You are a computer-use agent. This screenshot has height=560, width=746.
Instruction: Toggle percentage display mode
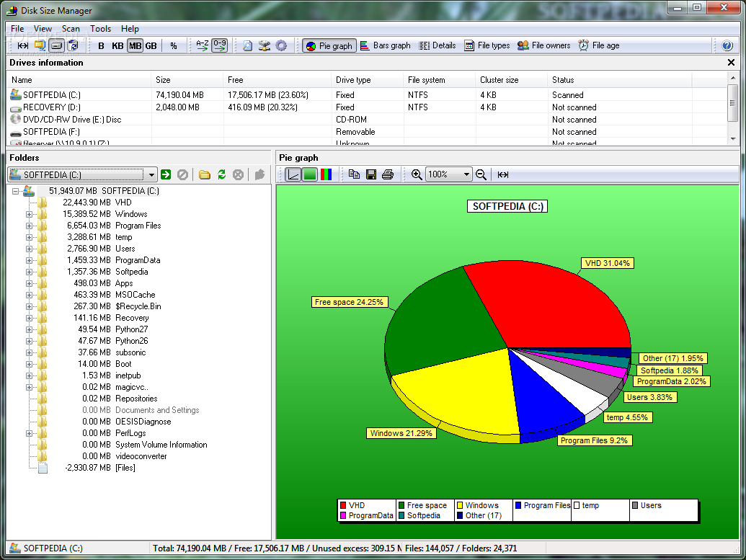coord(174,45)
